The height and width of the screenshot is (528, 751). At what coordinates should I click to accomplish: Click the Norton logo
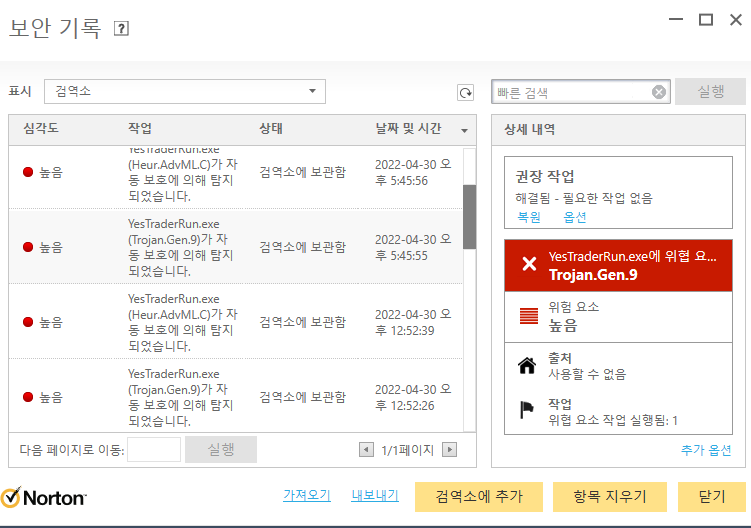(44, 497)
